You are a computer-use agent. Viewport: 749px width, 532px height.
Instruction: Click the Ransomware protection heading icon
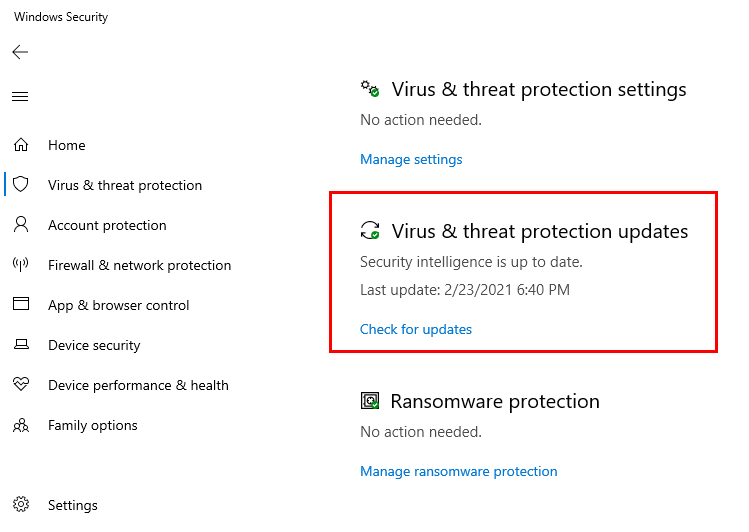[x=370, y=401]
